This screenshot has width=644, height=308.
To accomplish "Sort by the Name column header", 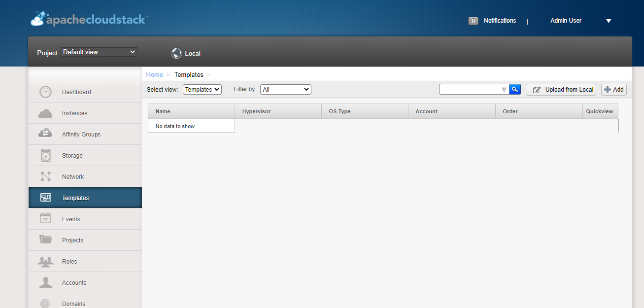I will tap(191, 111).
